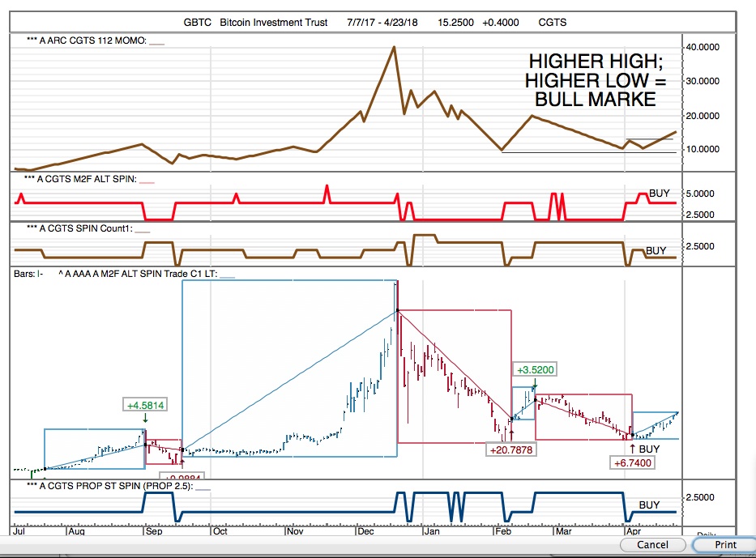Click the Nov month marker on timeline

[295, 531]
